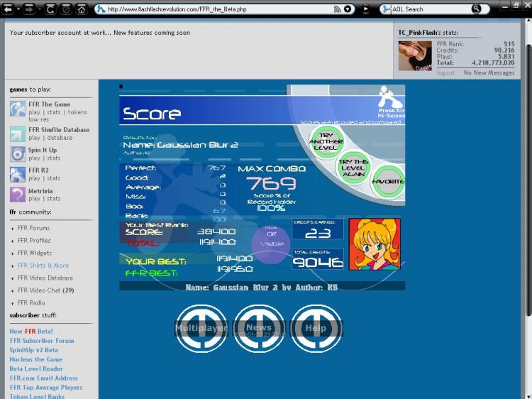The height and width of the screenshot is (399, 532).
Task: Open FFR Profiles link
Action: pos(34,241)
